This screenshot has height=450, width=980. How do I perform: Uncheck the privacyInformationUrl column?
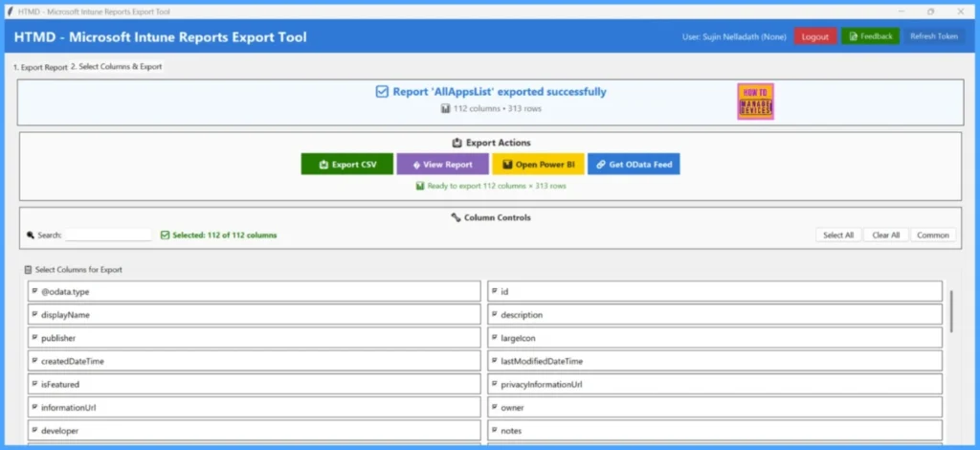pyautogui.click(x=495, y=383)
